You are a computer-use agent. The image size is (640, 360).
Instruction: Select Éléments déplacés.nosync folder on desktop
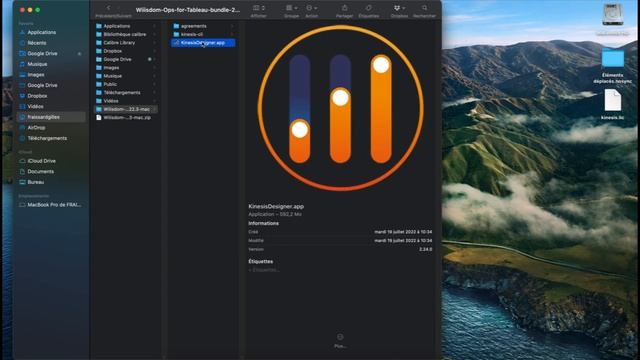click(x=613, y=65)
